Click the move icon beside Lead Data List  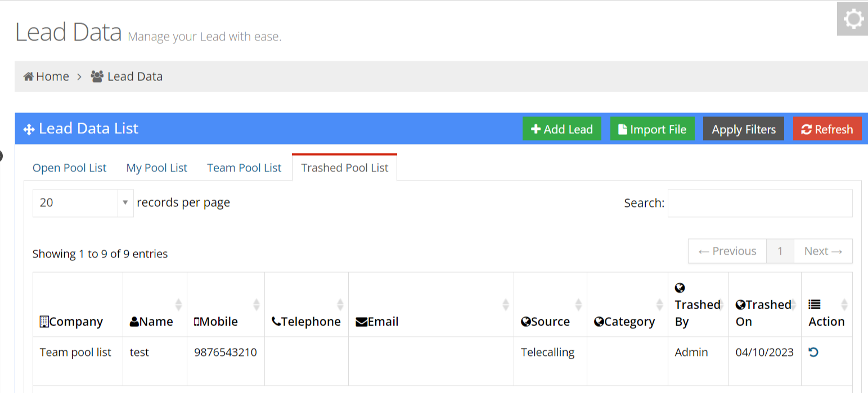click(x=29, y=129)
